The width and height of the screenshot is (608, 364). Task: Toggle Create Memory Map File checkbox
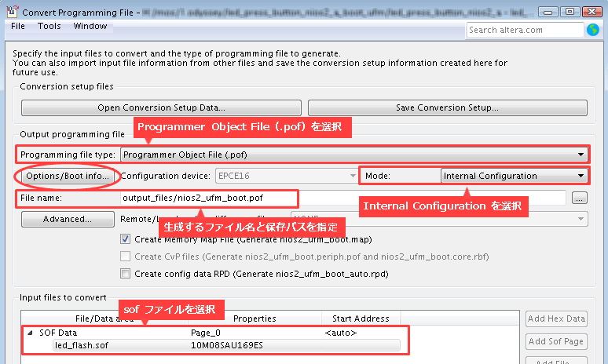[x=125, y=239]
